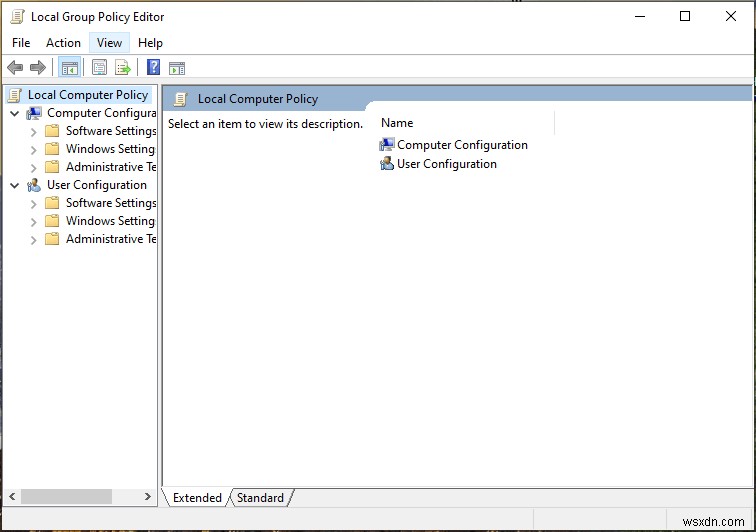Click tree pane horizontal scrollbar right arrow
This screenshot has width=756, height=532.
tap(148, 496)
